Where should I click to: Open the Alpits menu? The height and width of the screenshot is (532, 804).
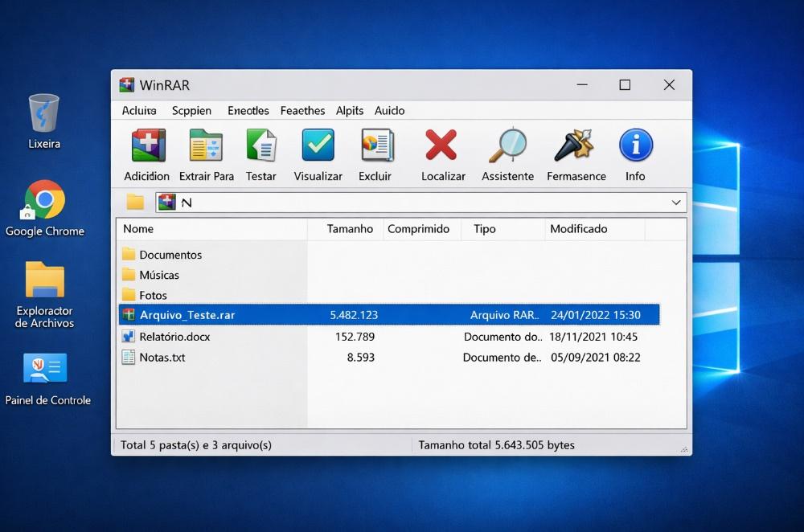[x=350, y=110]
